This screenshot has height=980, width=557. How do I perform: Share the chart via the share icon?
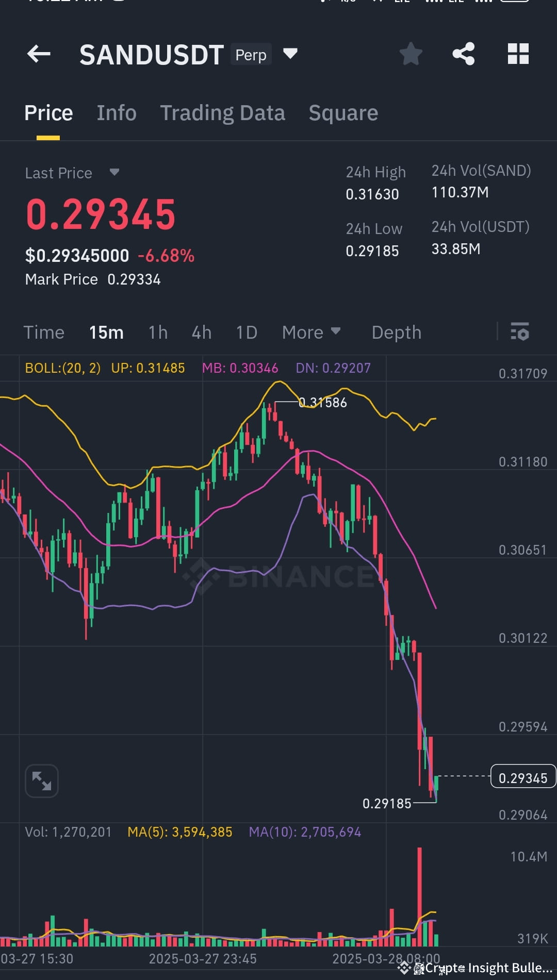tap(463, 54)
